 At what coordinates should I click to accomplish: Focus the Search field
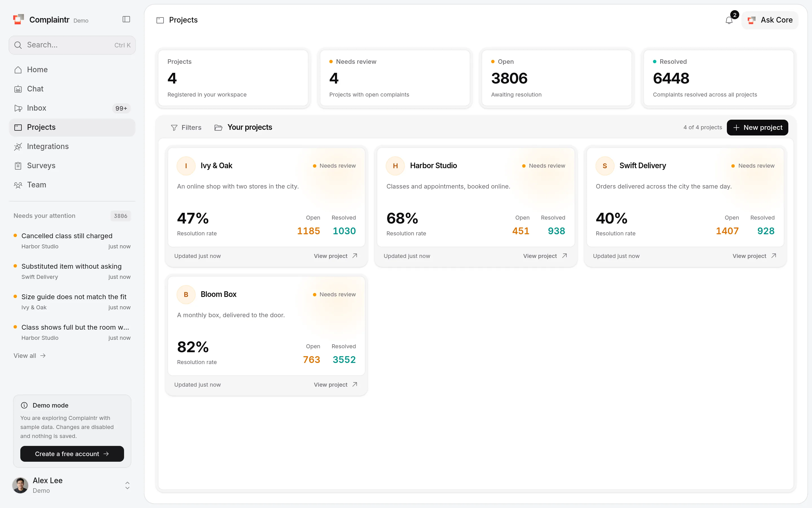coord(72,45)
